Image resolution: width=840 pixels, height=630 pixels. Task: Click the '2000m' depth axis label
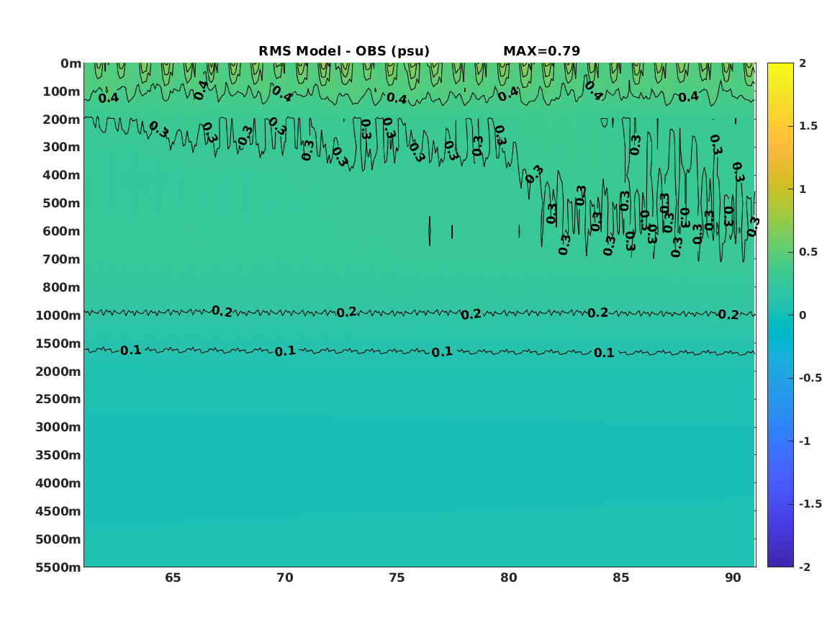[x=58, y=372]
